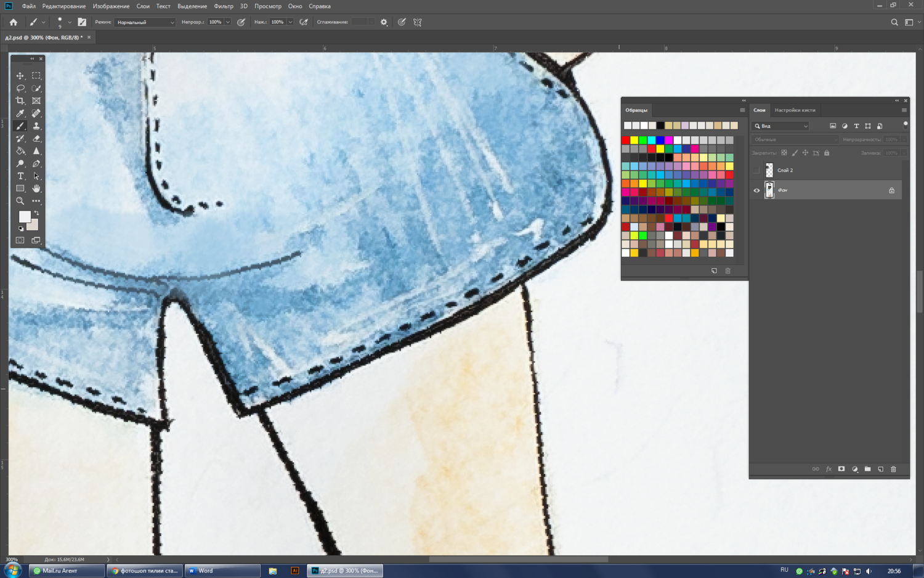Open the layer filter Вид dropdown

[x=780, y=126]
